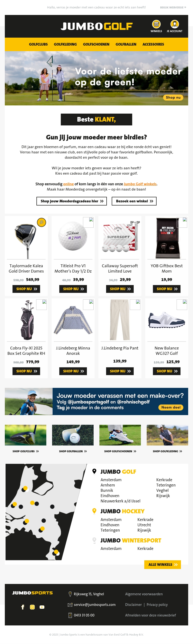Open the Winkels store icon
Image resolution: width=193 pixels, height=644 pixels.
[x=156, y=24]
